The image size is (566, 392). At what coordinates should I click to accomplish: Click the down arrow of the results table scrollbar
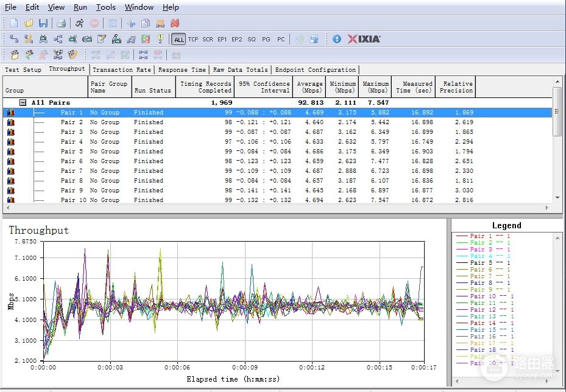click(x=557, y=198)
